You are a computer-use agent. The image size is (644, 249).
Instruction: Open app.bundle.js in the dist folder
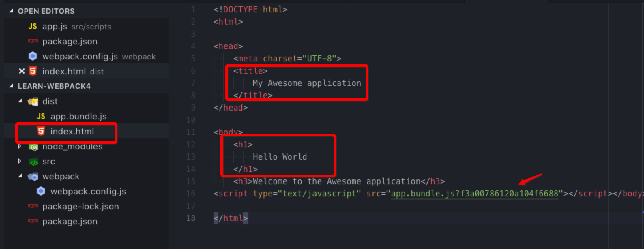[78, 116]
